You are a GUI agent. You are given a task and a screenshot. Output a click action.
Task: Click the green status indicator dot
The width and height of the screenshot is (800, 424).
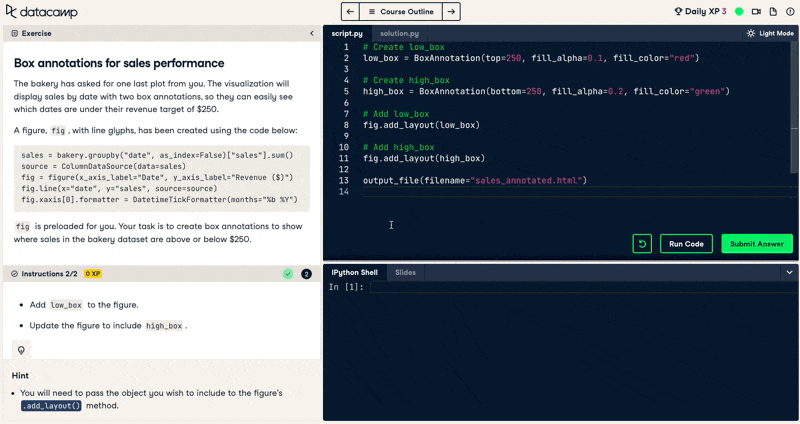click(x=739, y=11)
